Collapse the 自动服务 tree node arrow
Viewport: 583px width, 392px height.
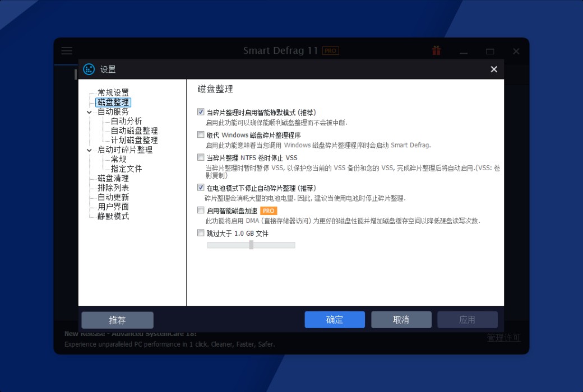(89, 112)
